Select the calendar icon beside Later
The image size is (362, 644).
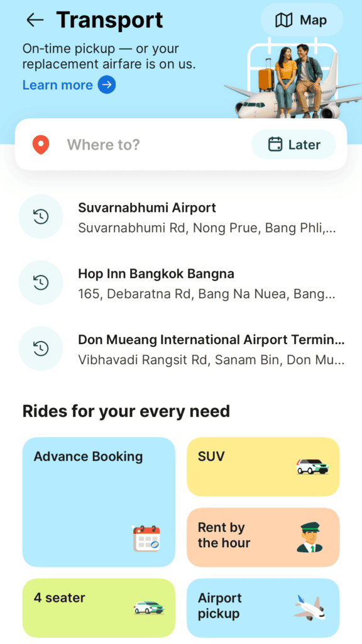point(275,144)
